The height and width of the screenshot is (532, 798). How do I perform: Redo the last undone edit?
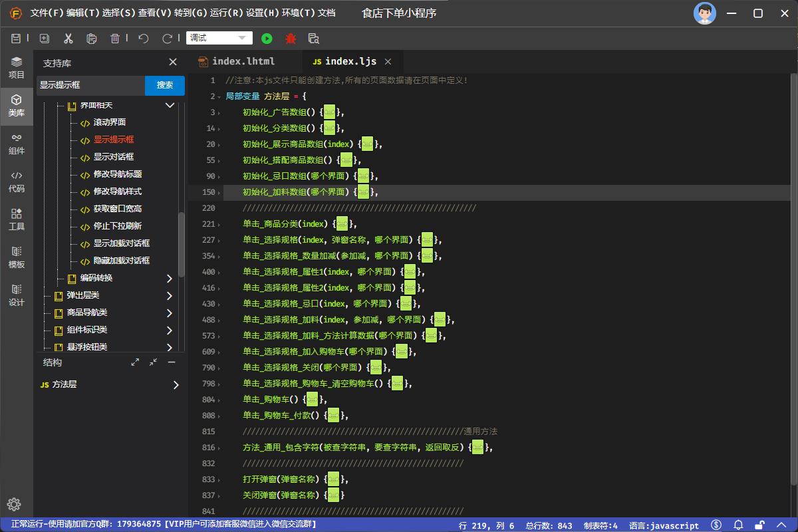click(167, 39)
